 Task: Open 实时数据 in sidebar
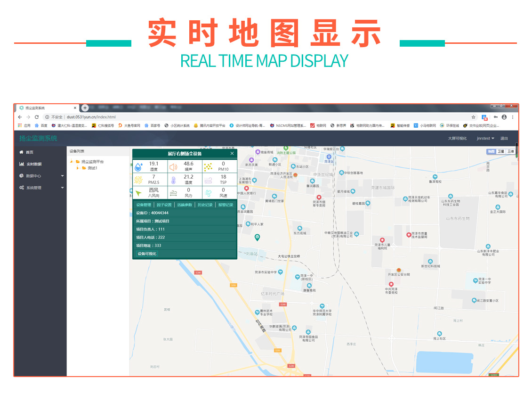pyautogui.click(x=33, y=164)
